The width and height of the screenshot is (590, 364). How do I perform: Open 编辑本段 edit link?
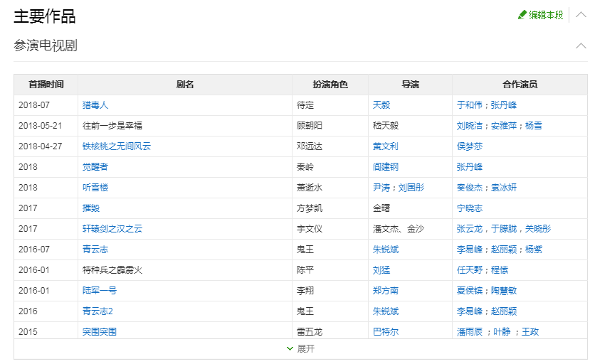pyautogui.click(x=546, y=15)
